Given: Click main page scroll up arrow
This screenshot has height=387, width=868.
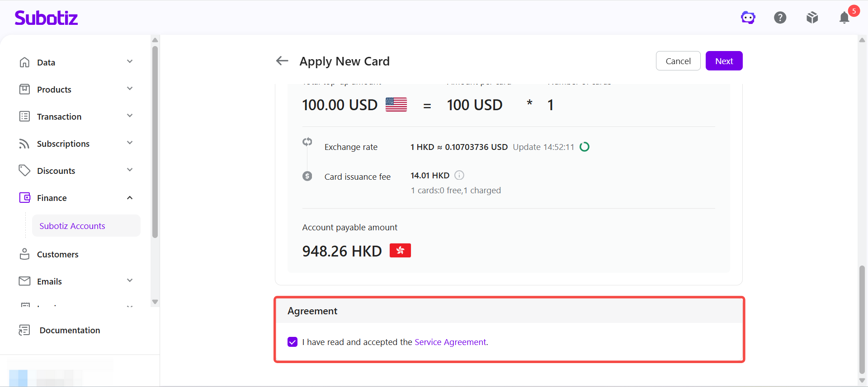Looking at the screenshot, I should [x=862, y=40].
